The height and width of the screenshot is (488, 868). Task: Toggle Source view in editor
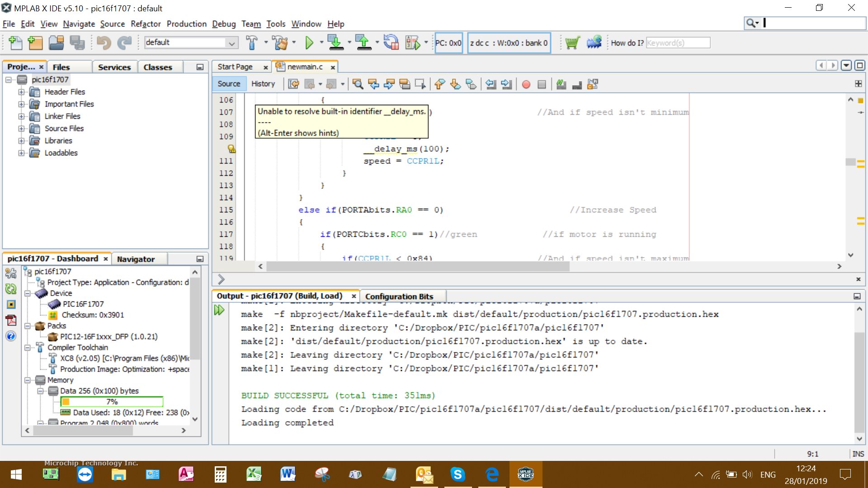(229, 84)
